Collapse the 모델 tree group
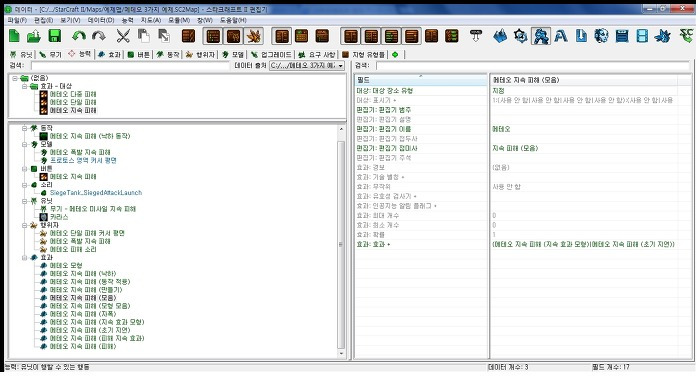700x376 pixels. pyautogui.click(x=25, y=144)
